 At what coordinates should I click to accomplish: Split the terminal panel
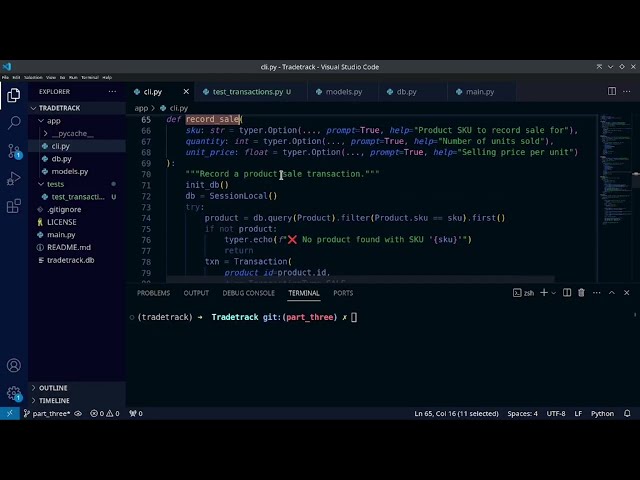point(567,293)
